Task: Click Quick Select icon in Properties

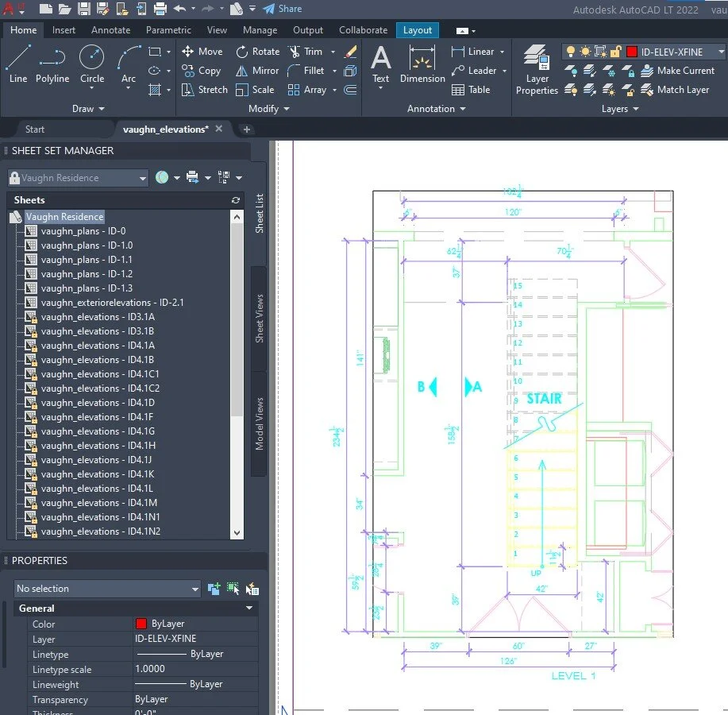Action: click(x=252, y=589)
